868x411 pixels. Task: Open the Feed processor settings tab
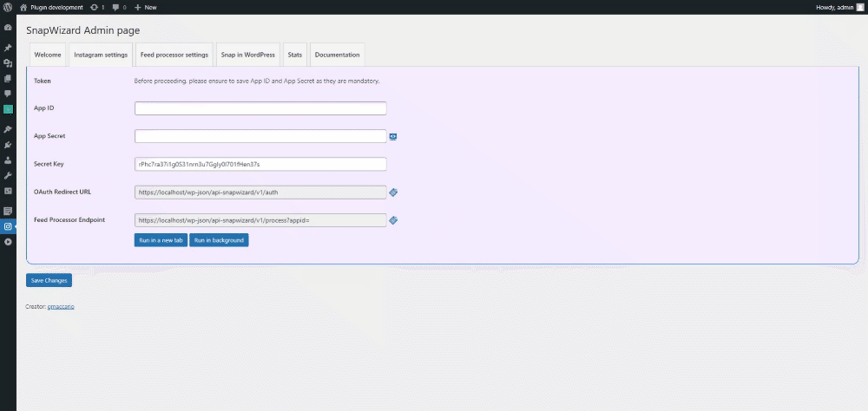coord(174,55)
